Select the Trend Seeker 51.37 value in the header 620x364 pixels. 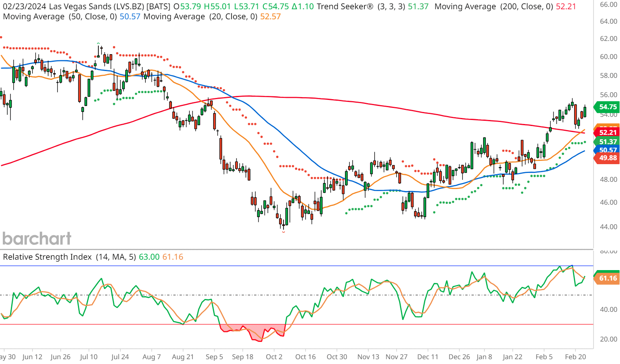[418, 7]
